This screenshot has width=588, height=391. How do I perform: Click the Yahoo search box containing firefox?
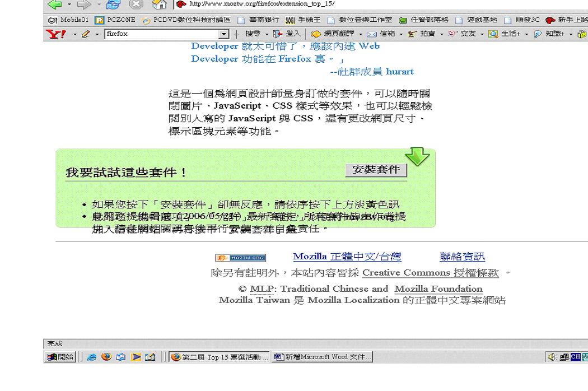click(162, 34)
